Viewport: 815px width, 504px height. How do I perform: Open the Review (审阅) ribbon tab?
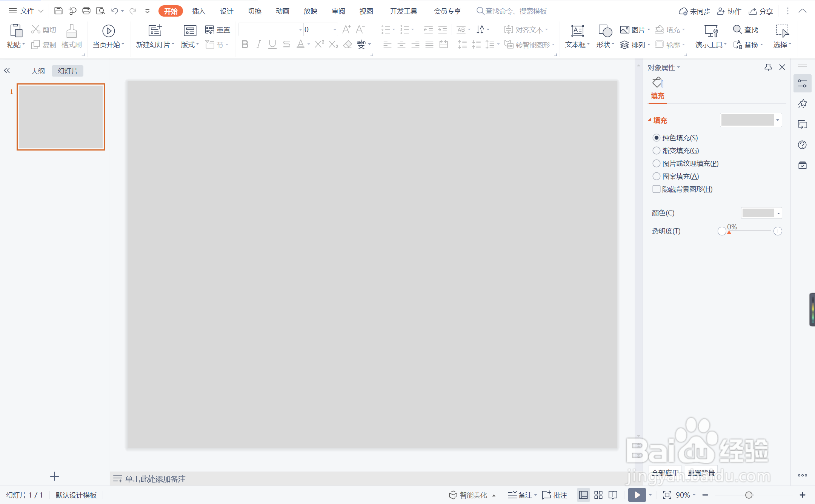click(338, 11)
